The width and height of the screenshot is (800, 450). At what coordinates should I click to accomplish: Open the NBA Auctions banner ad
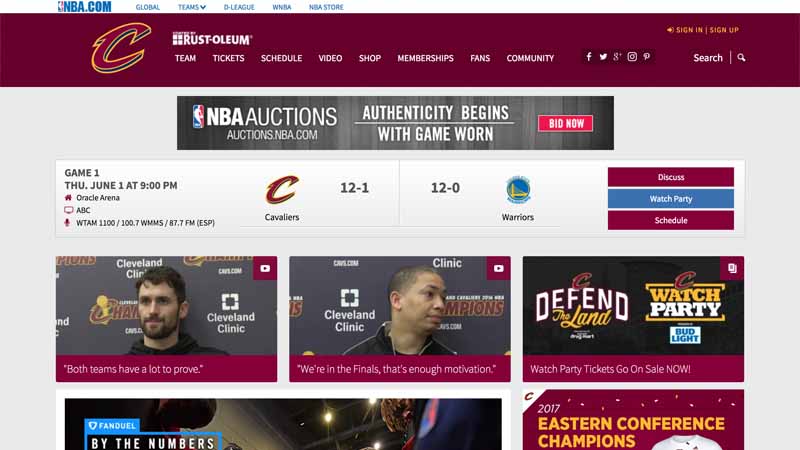click(395, 123)
